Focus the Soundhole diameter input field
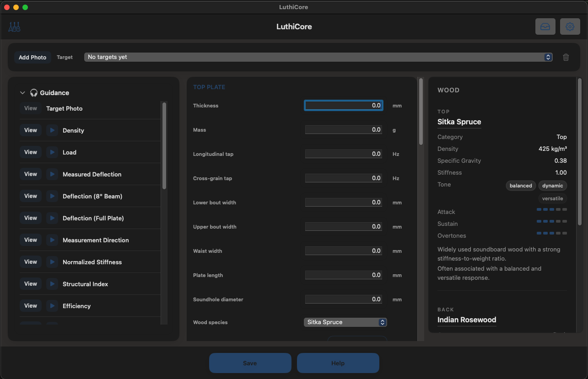This screenshot has width=588, height=379. 344,299
